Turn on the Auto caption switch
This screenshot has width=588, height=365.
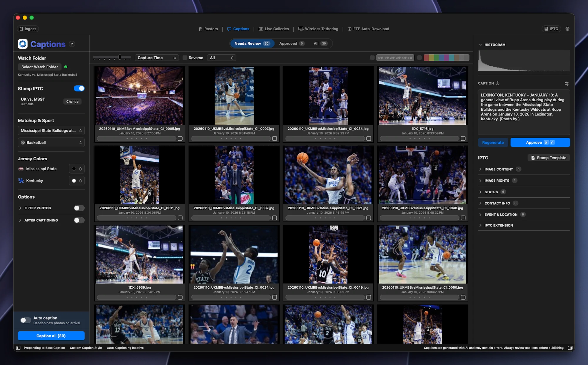(x=26, y=320)
